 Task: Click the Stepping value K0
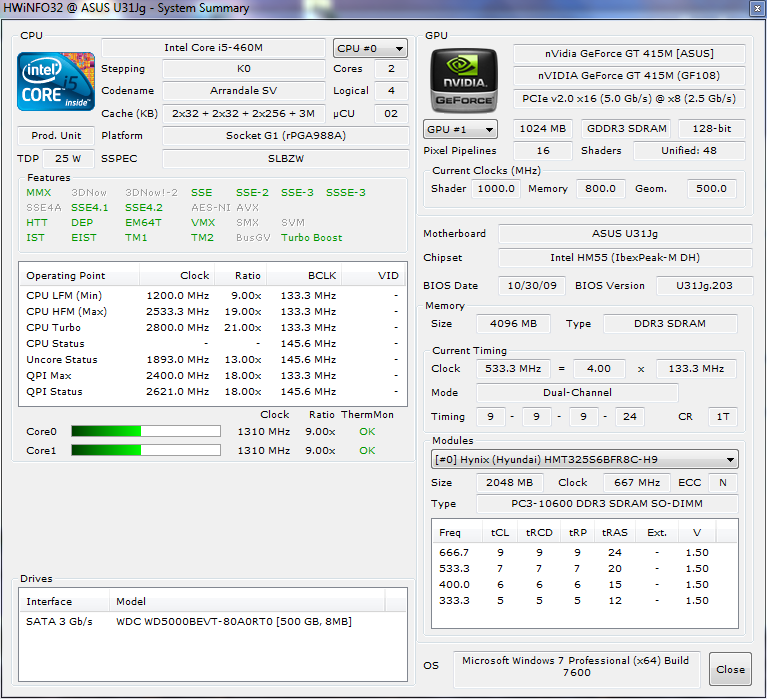coord(244,68)
